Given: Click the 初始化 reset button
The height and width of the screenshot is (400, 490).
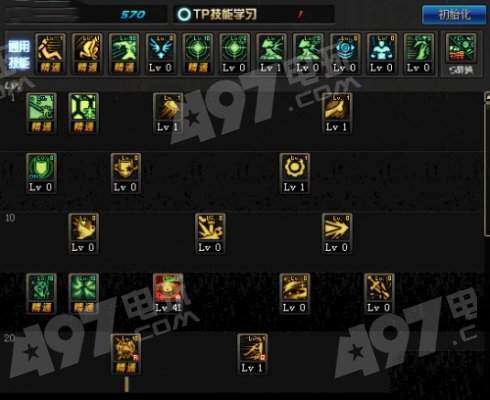Looking at the screenshot, I should (454, 15).
